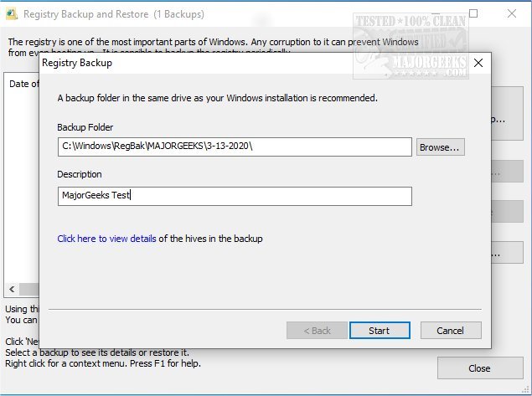The width and height of the screenshot is (532, 396).
Task: Maximize the Registry Backup and Restore window
Action: tap(474, 14)
